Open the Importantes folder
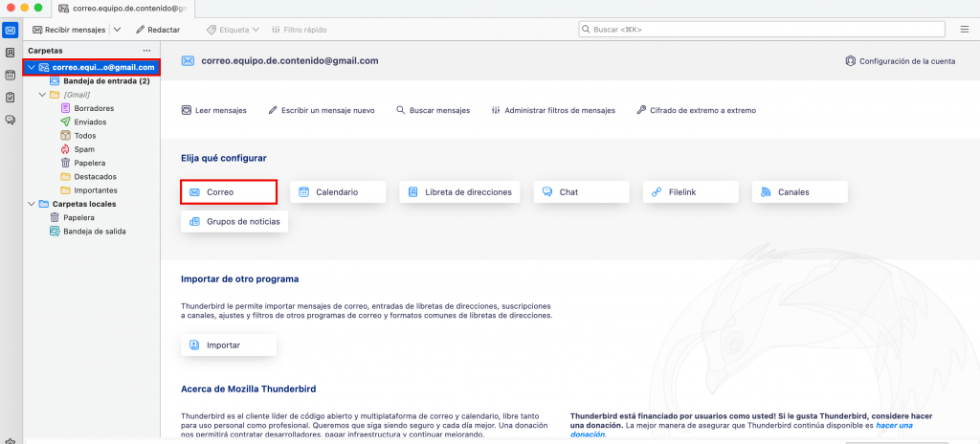The height and width of the screenshot is (444, 980). pos(91,190)
